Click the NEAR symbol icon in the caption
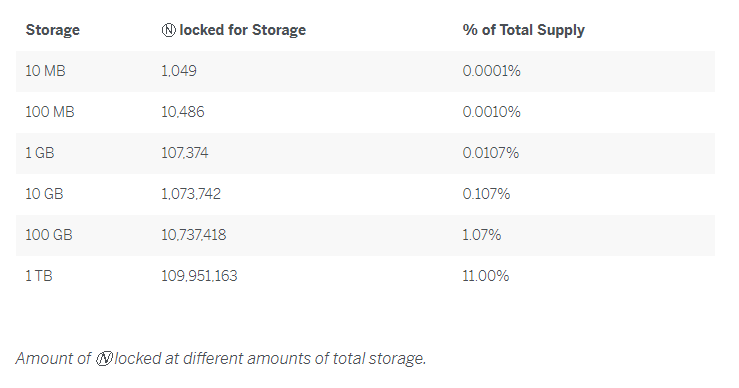This screenshot has height=388, width=739. coord(104,359)
